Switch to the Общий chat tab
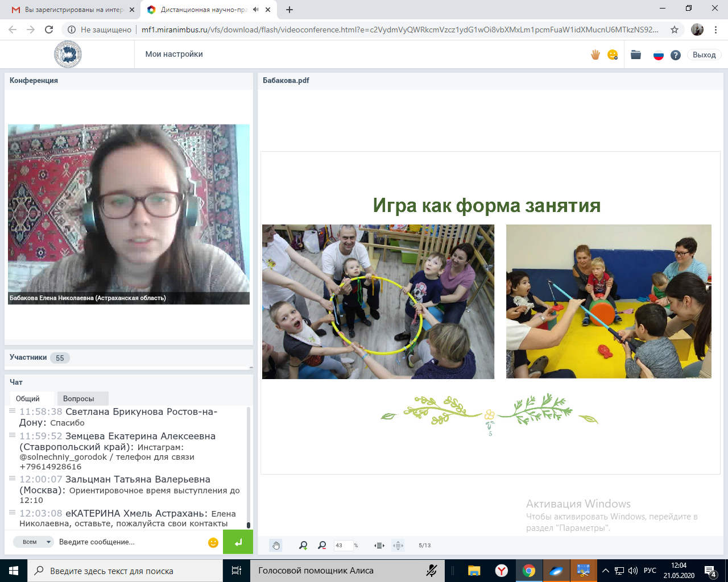This screenshot has height=582, width=728. [32, 398]
